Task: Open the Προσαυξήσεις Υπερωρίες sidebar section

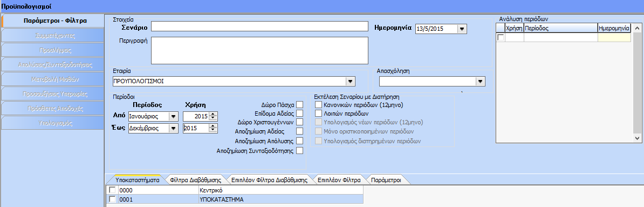Action: pos(52,94)
